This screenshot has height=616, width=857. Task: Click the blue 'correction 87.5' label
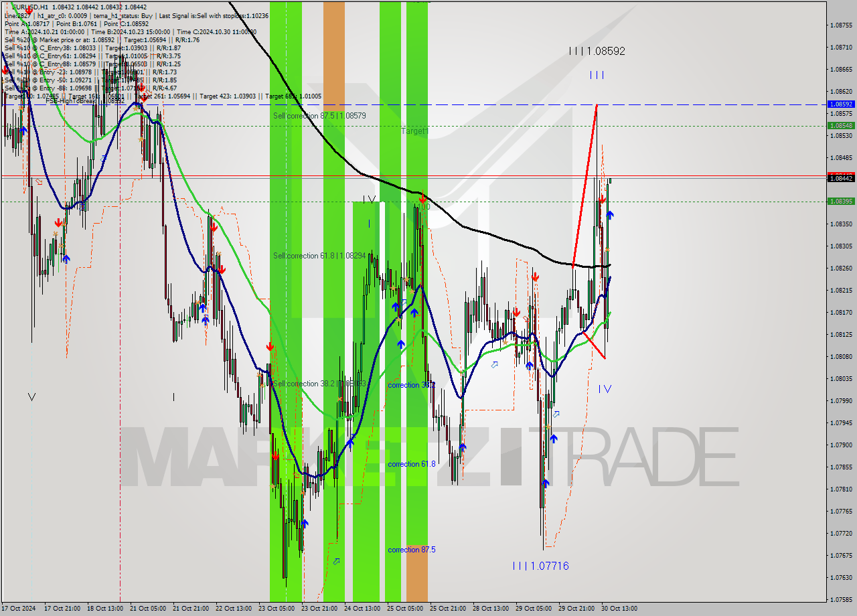click(x=411, y=550)
